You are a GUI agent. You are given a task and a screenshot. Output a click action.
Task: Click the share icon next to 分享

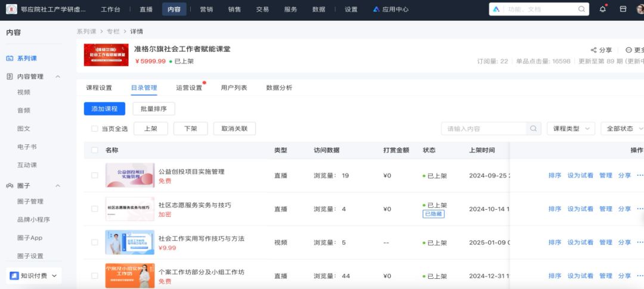[x=593, y=50]
